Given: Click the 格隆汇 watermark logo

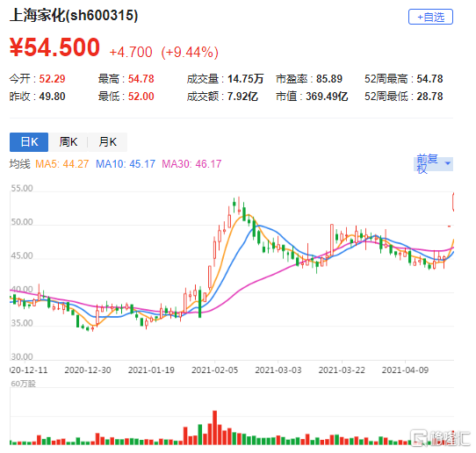Looking at the screenshot, I should [x=440, y=438].
